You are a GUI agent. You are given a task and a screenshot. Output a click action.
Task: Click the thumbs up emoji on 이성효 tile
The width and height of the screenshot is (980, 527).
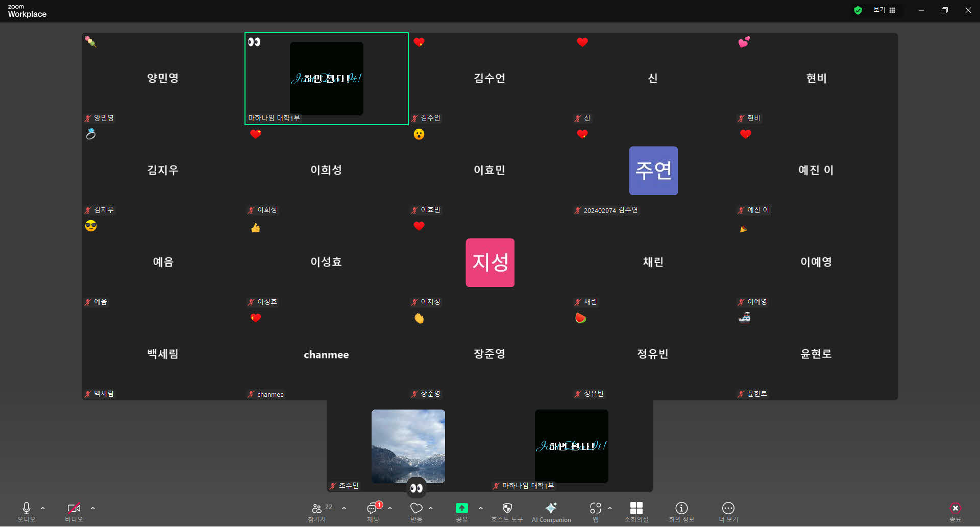[x=256, y=227]
